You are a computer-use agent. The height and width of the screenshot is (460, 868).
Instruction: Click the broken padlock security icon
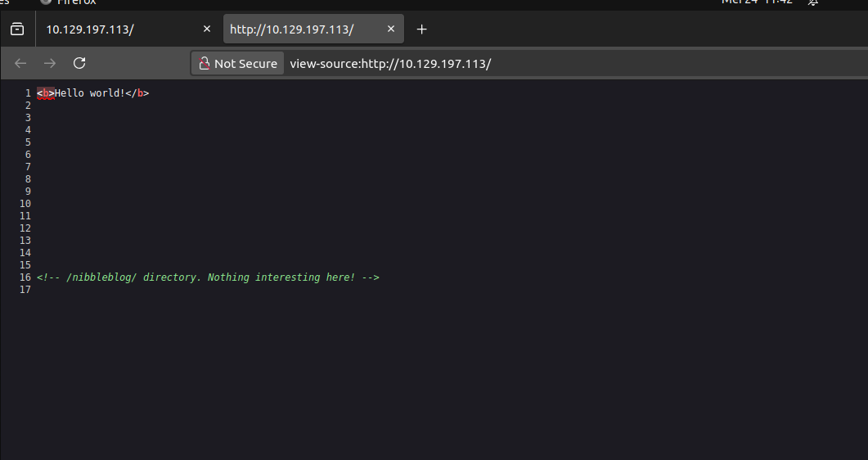click(x=205, y=64)
